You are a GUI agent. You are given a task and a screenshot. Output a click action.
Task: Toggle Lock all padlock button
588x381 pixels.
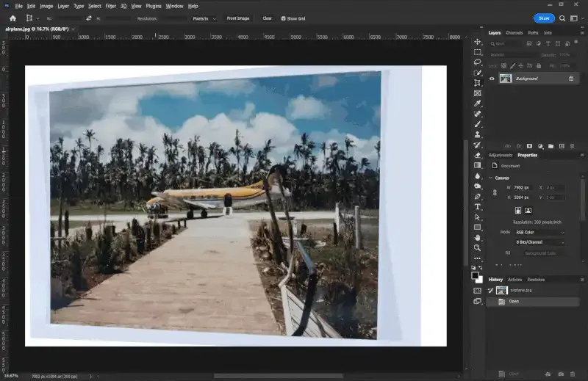tap(539, 65)
